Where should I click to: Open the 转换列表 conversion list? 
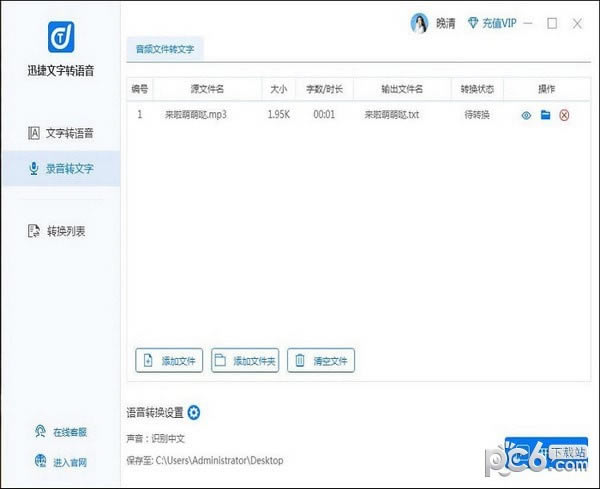coord(60,231)
